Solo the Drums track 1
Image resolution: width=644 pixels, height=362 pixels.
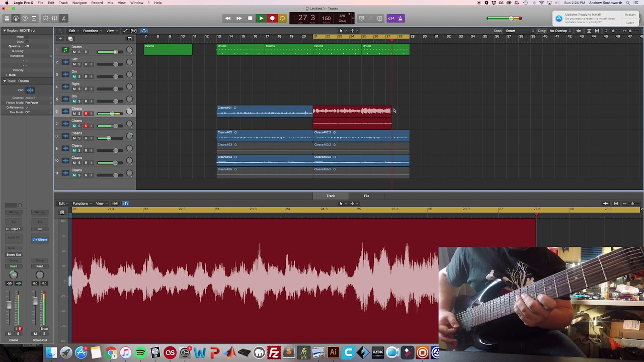point(79,52)
